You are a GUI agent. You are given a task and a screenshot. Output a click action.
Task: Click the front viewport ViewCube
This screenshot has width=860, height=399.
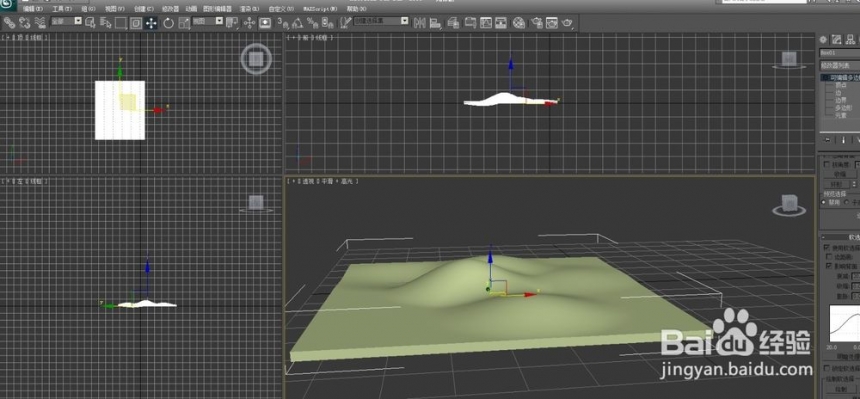[x=789, y=60]
